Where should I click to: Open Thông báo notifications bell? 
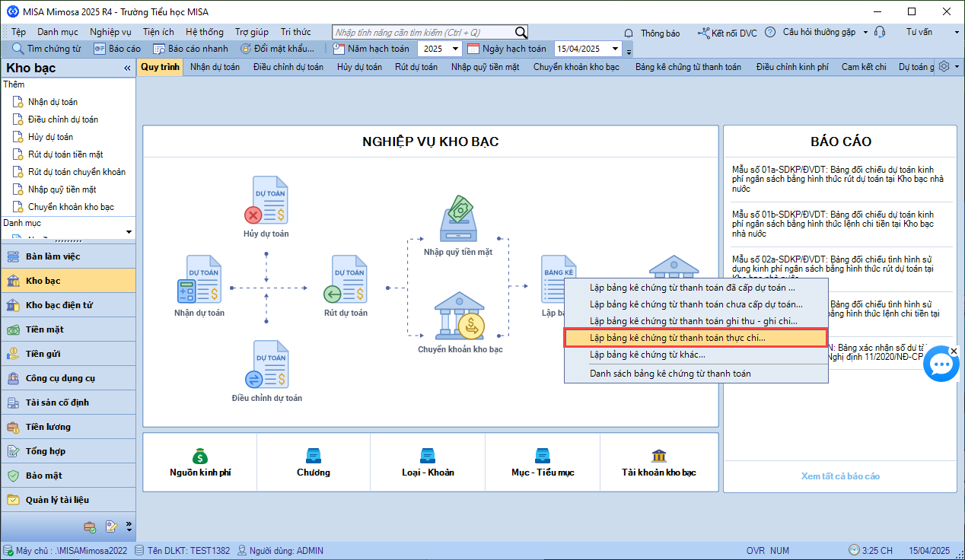pyautogui.click(x=629, y=33)
